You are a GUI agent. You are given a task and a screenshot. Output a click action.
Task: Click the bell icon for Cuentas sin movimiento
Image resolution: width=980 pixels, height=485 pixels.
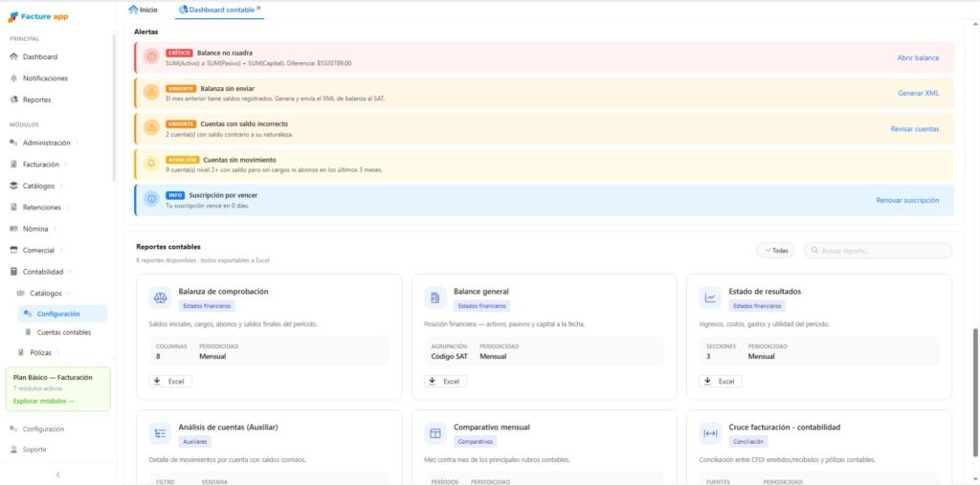151,164
